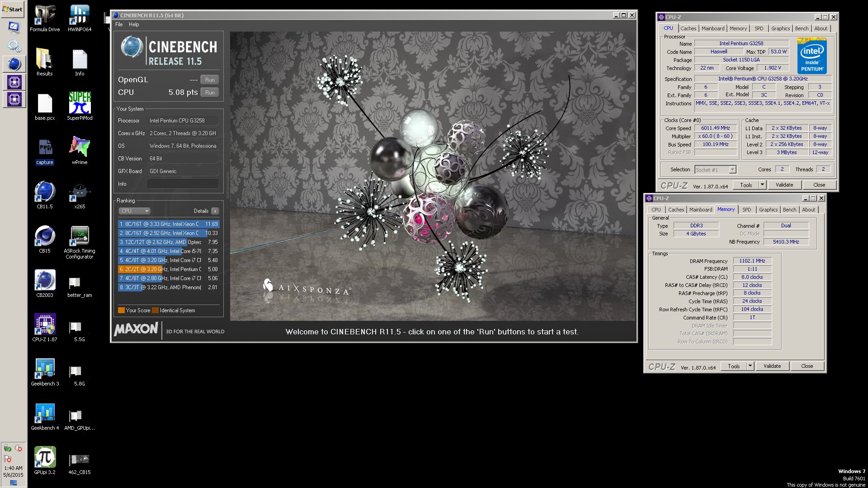Select the 5.5G desktop icon
This screenshot has height=488, width=868.
80,332
